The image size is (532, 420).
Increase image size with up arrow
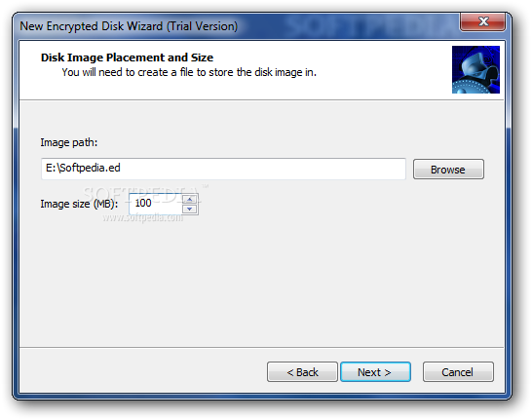tap(190, 199)
